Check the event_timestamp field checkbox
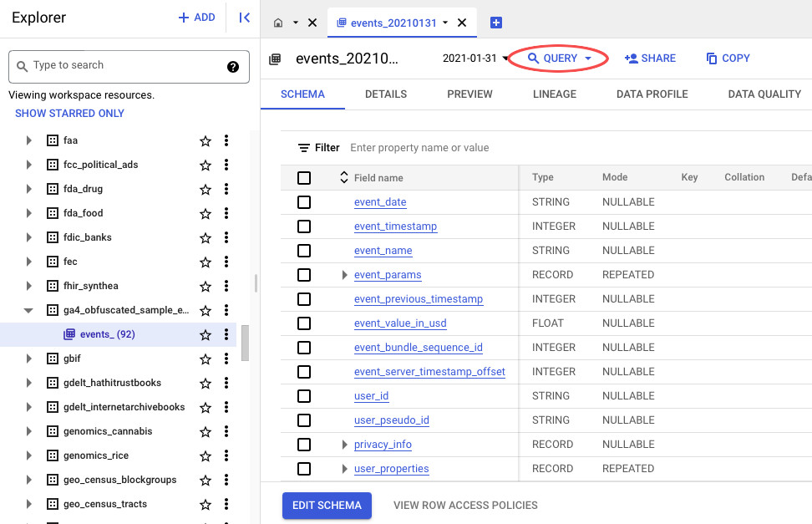 click(x=304, y=226)
